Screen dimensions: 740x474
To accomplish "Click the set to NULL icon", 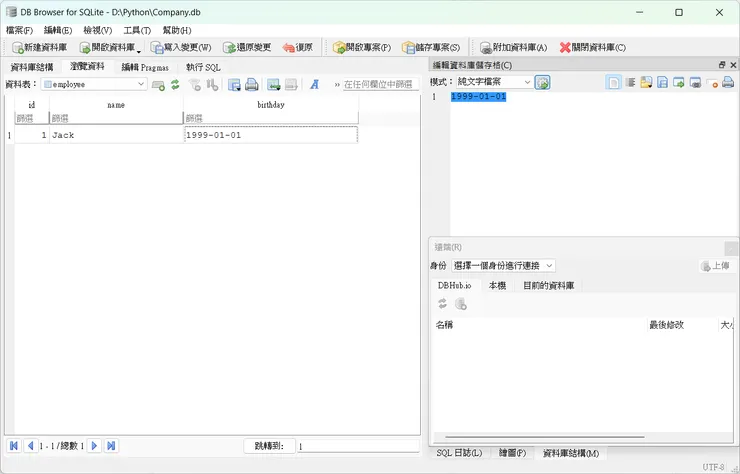I will (x=712, y=83).
